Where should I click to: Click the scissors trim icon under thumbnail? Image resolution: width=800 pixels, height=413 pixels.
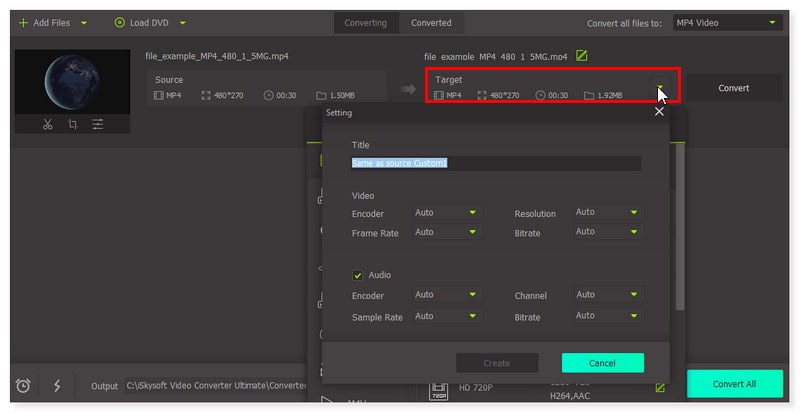click(47, 124)
